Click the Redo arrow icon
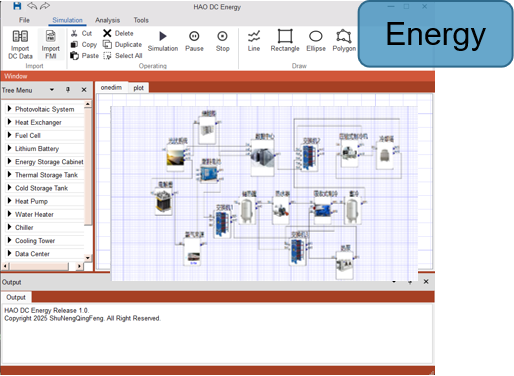514x376 pixels. (45, 6)
